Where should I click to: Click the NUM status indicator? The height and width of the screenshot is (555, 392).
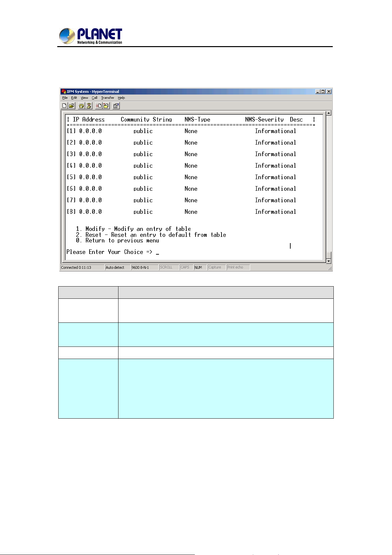pos(200,267)
